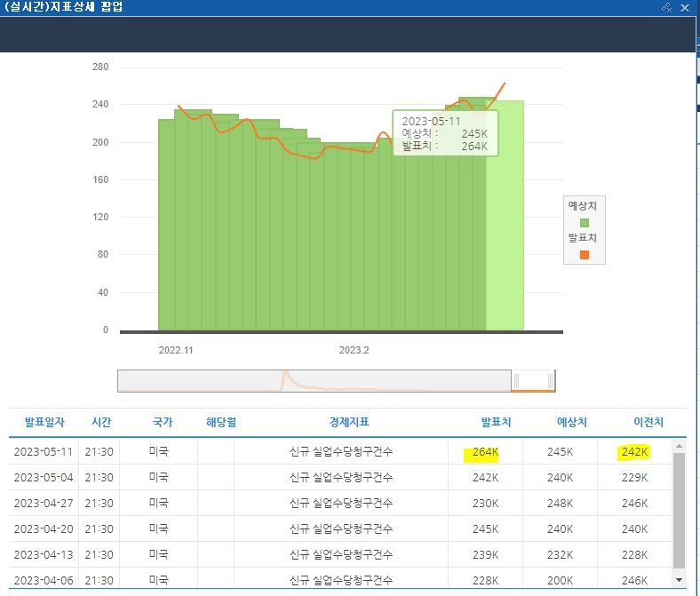Screen dimensions: 700x596
Task: Select the 2023-05-04 date cell
Action: (44, 478)
